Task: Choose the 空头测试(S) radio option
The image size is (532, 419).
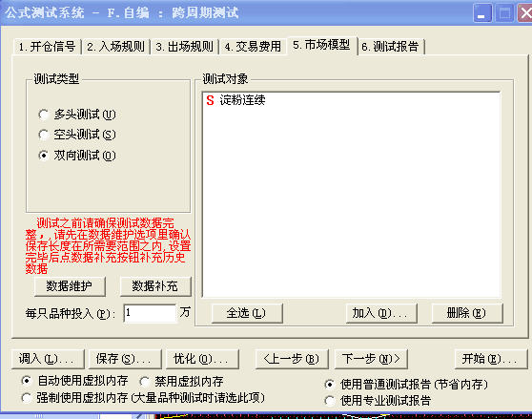Action: (77, 135)
